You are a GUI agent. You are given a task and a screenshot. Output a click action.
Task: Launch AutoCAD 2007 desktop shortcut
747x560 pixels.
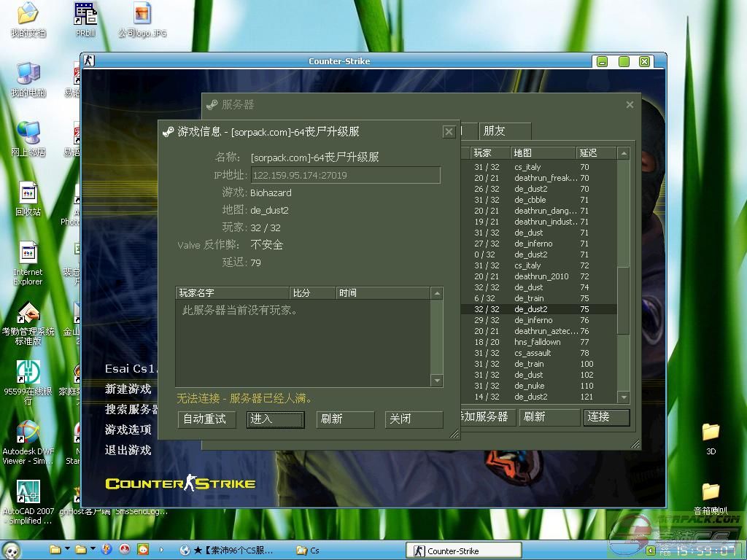coord(28,493)
